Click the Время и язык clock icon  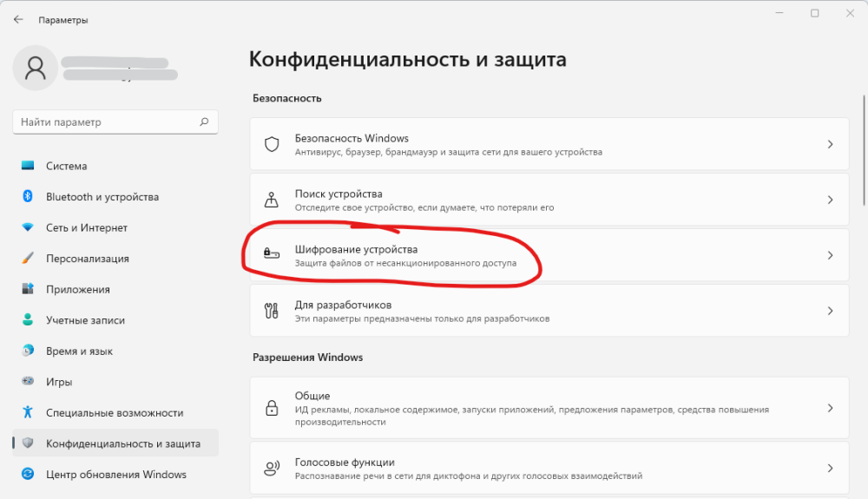pos(28,351)
